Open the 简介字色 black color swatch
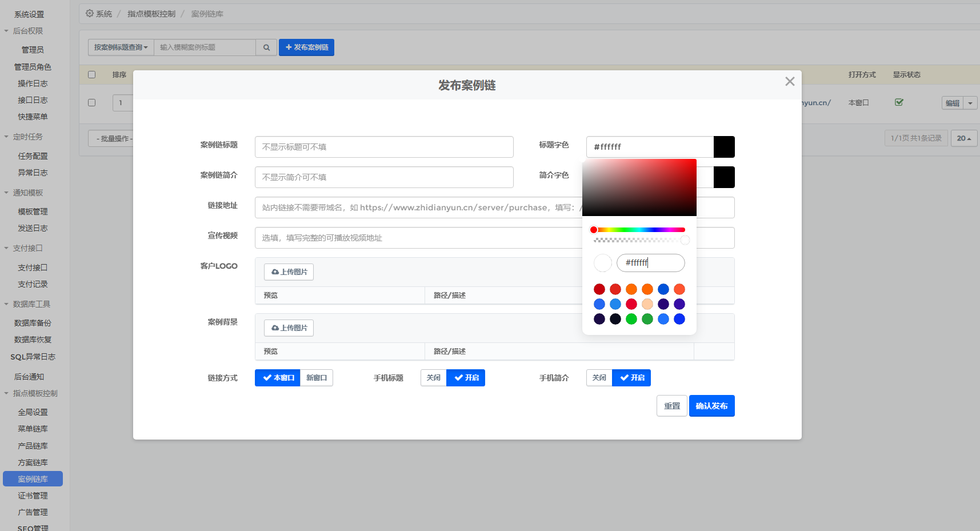Viewport: 980px width, 531px height. pos(724,177)
